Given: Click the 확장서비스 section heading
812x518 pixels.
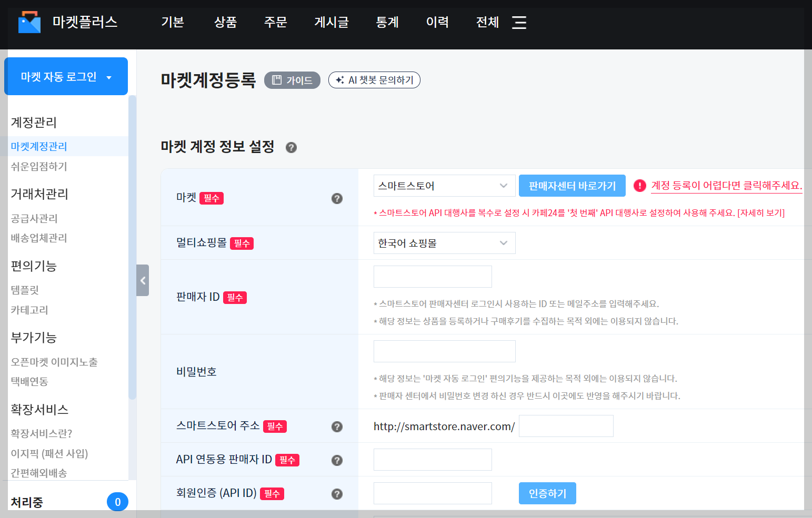Looking at the screenshot, I should [39, 409].
